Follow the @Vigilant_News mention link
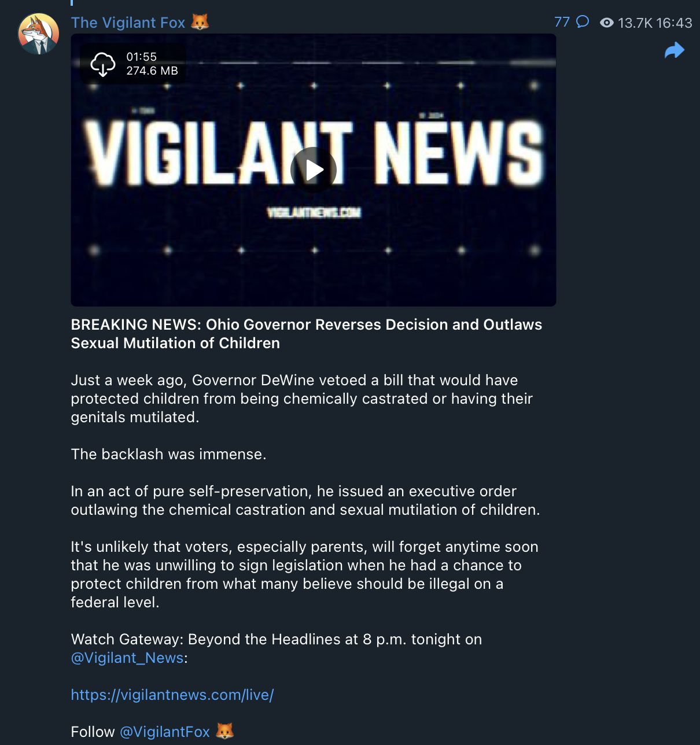 (x=127, y=658)
